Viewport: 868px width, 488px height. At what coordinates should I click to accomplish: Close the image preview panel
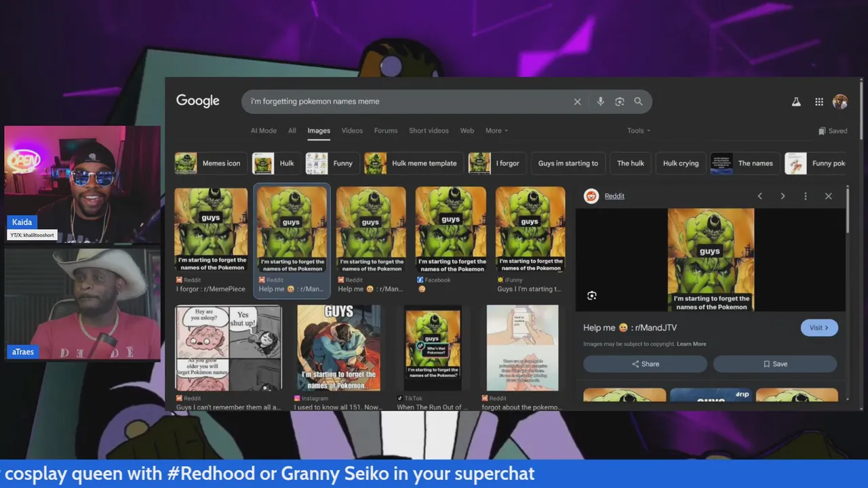click(828, 196)
